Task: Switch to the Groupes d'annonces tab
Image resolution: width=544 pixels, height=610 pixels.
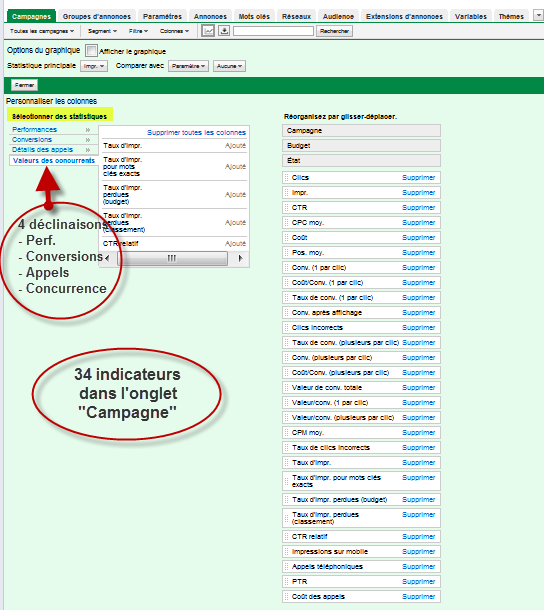Action: (97, 16)
